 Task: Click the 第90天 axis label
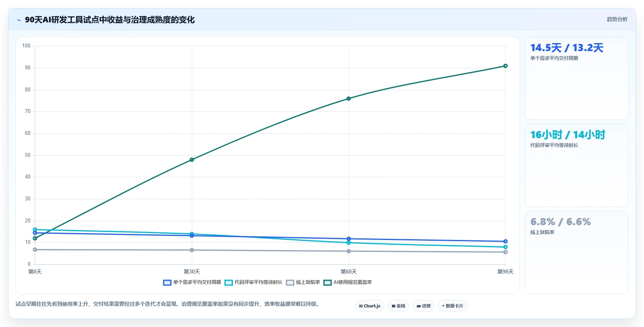pos(505,272)
